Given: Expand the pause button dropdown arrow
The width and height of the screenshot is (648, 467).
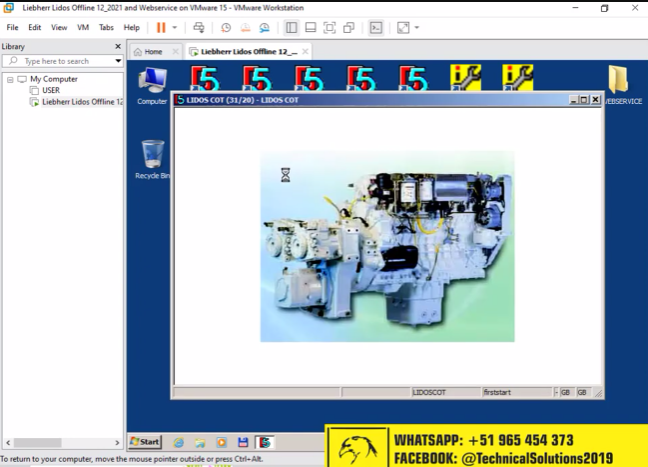Looking at the screenshot, I should [175, 27].
